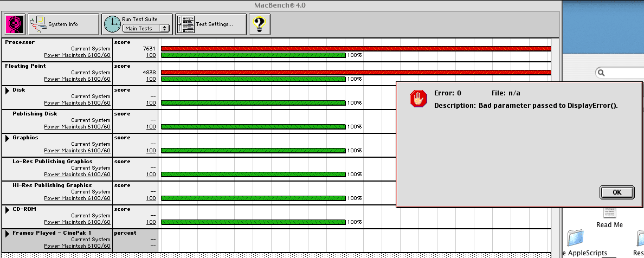Click Power Macintosh 6100/60 link under Floating Point
The height and width of the screenshot is (258, 644).
pyautogui.click(x=77, y=79)
